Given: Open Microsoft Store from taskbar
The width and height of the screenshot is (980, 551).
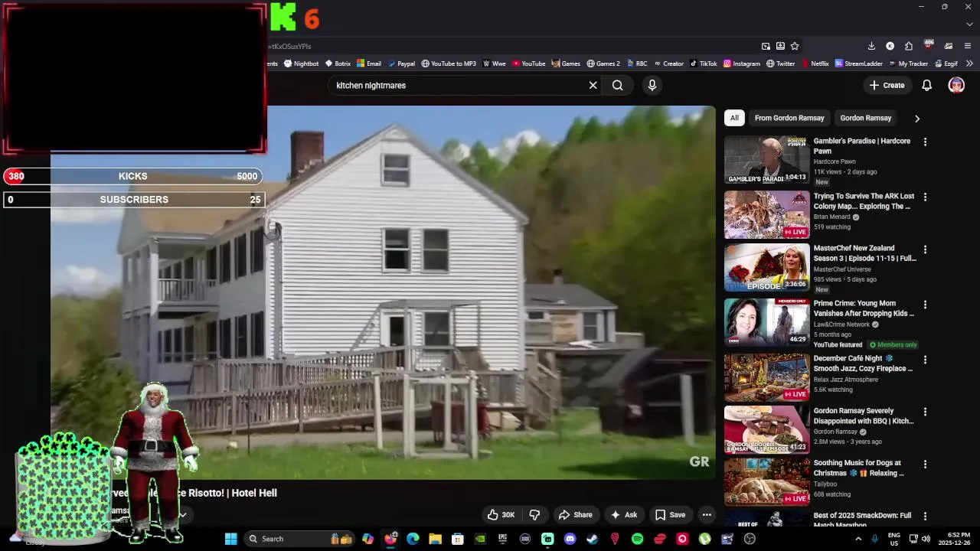Looking at the screenshot, I should point(457,539).
